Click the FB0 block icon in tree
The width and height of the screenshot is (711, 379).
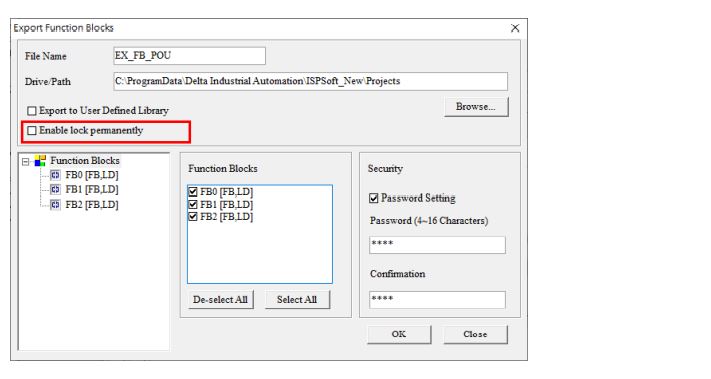click(55, 175)
